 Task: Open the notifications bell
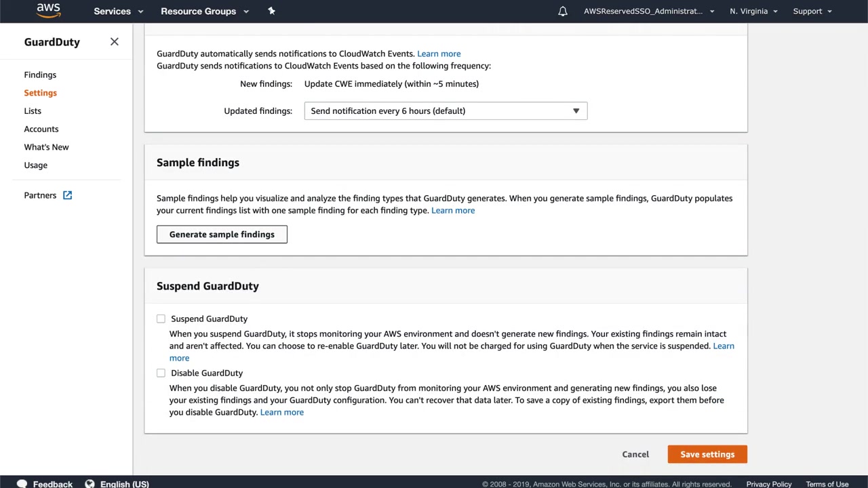click(562, 12)
